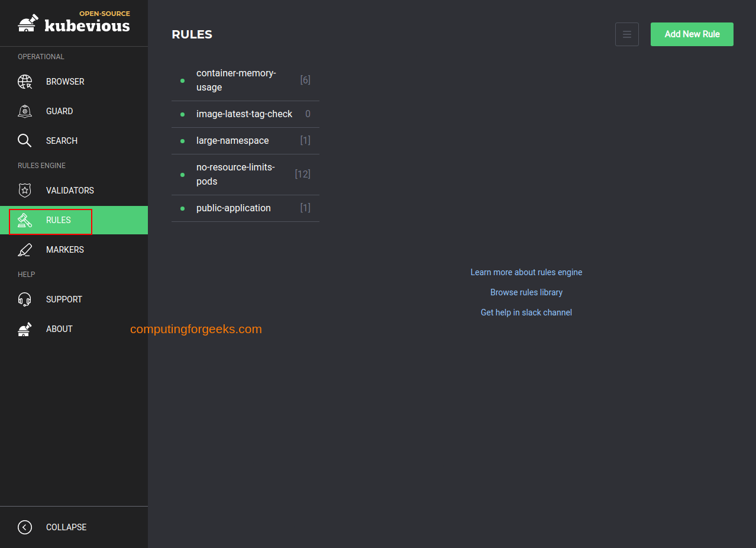Viewport: 756px width, 548px height.
Task: Collapse the sidebar using the arrow icon
Action: [25, 527]
